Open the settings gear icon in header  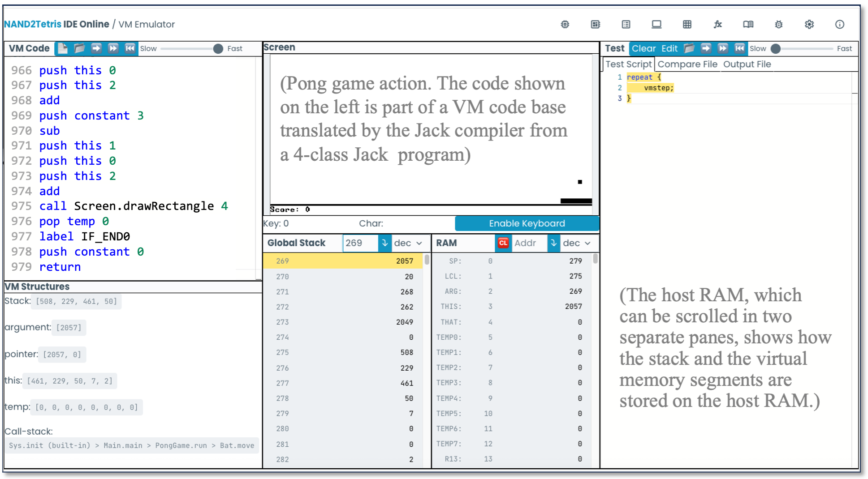click(x=809, y=25)
